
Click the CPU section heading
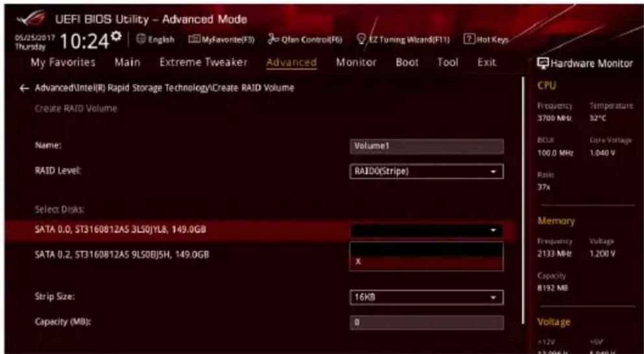[x=547, y=86]
